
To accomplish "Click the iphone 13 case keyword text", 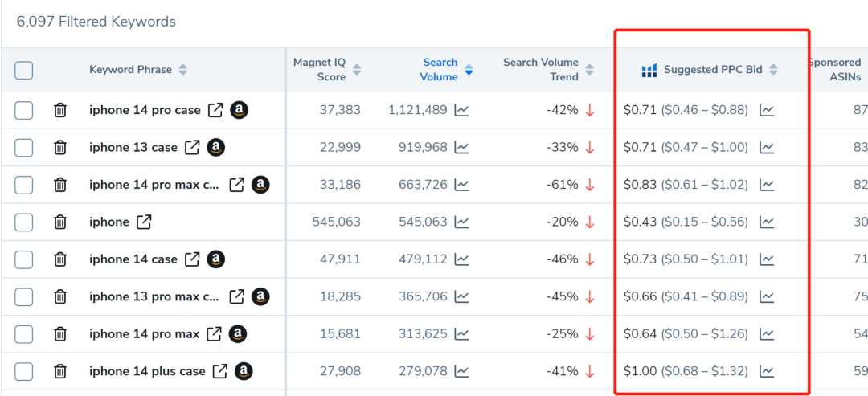I will [x=133, y=147].
